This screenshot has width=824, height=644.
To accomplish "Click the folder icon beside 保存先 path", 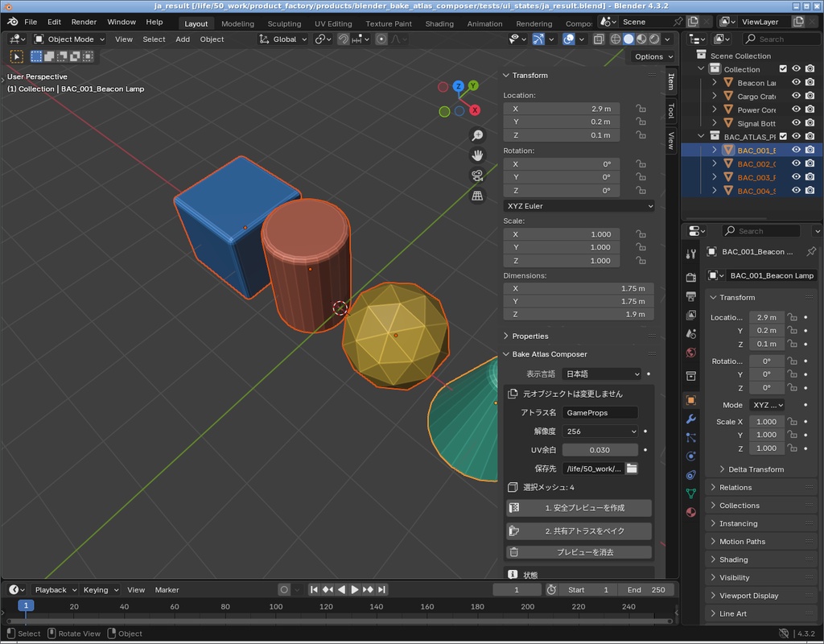I will point(632,469).
